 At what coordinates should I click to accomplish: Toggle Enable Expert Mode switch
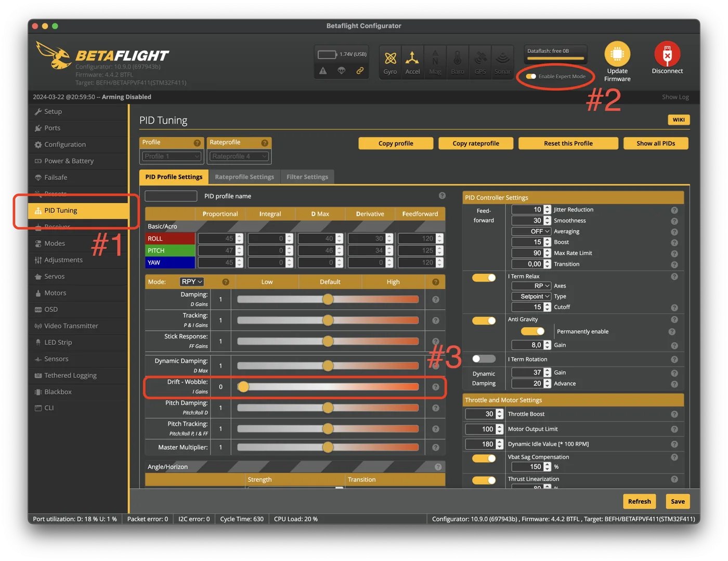point(531,76)
